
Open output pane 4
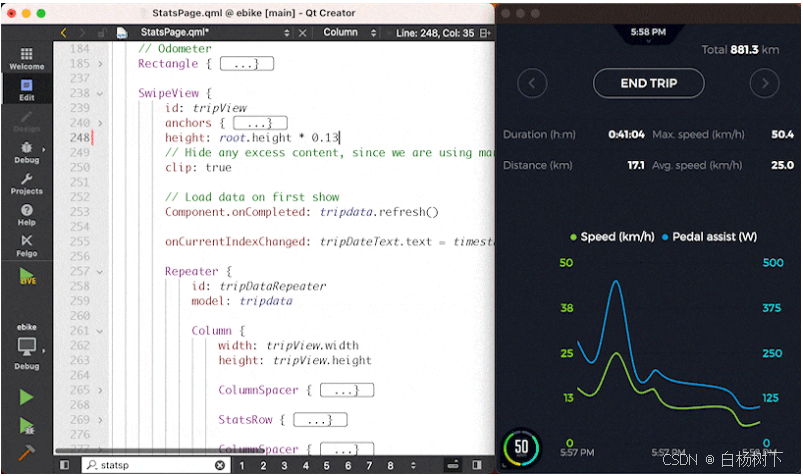pos(306,465)
